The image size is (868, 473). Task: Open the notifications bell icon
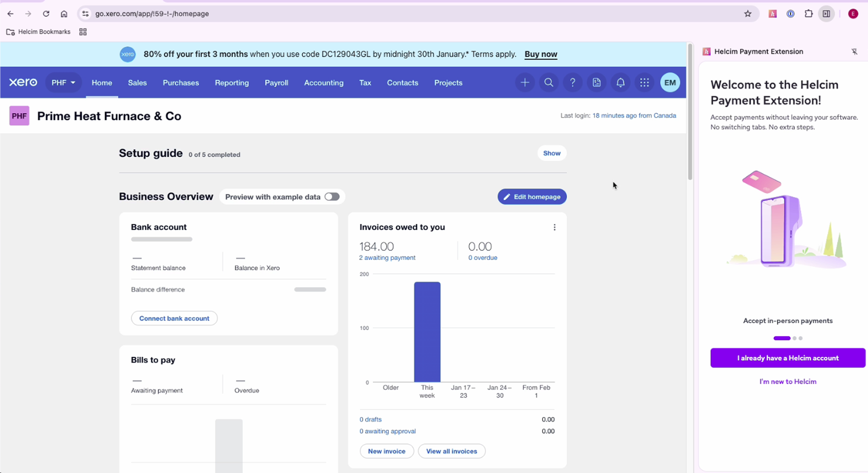(620, 83)
